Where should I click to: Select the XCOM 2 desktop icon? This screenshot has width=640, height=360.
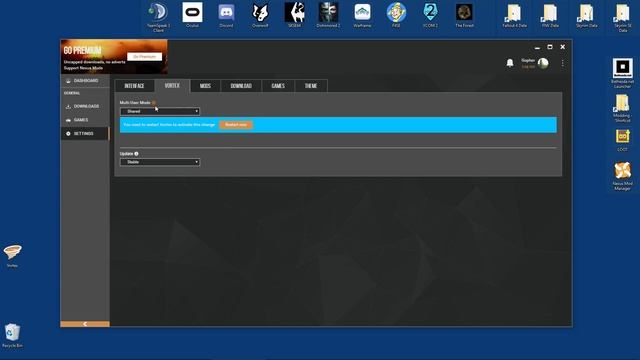click(430, 15)
